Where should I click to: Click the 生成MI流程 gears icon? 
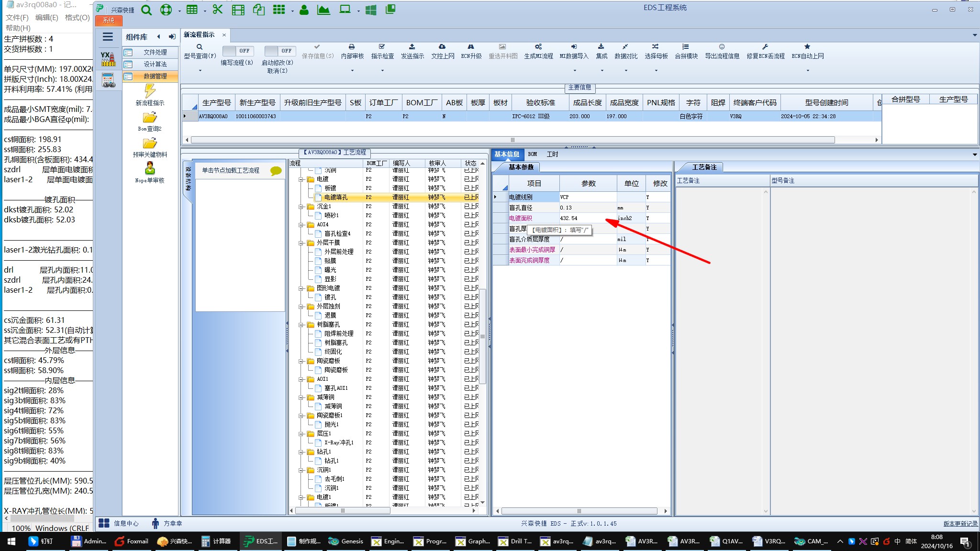pyautogui.click(x=538, y=47)
